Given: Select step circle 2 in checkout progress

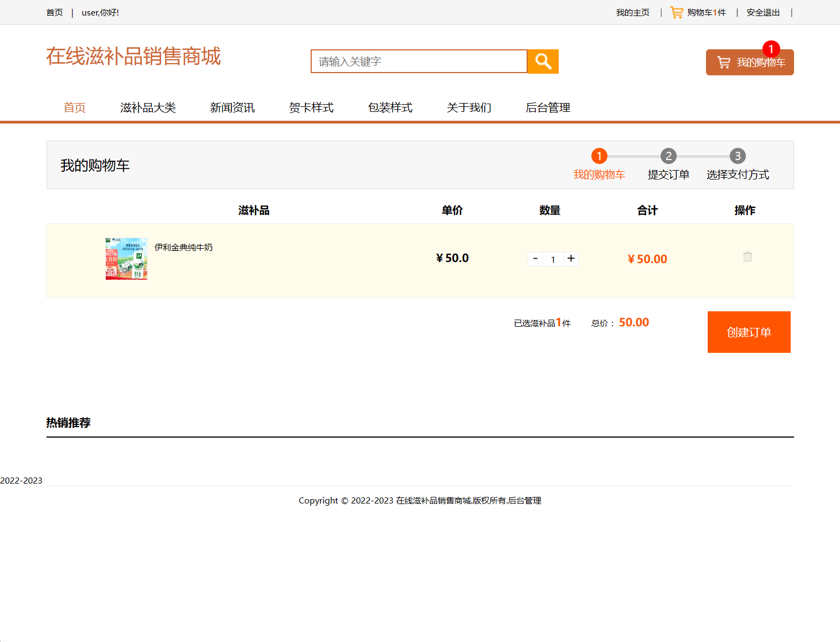Looking at the screenshot, I should pos(668,156).
